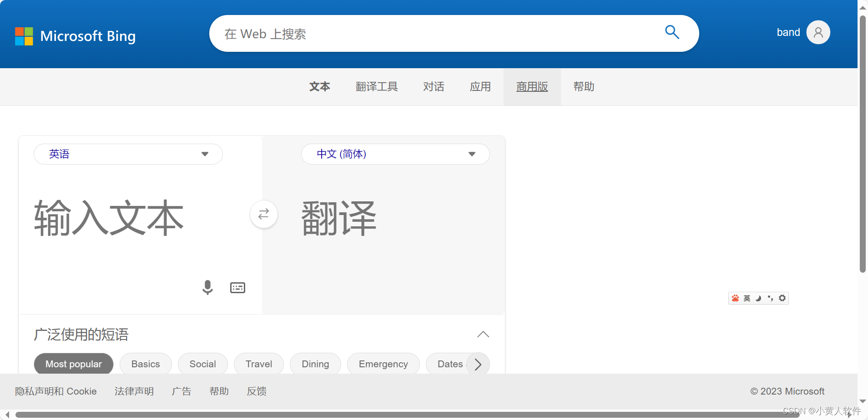Collapse the 广泛使用的短语 section
This screenshot has width=868, height=420.
click(483, 335)
